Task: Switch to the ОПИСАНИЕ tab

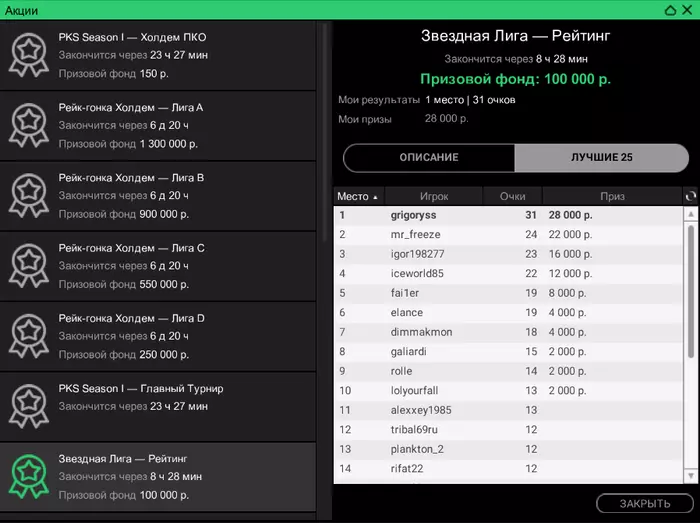Action: pyautogui.click(x=429, y=158)
